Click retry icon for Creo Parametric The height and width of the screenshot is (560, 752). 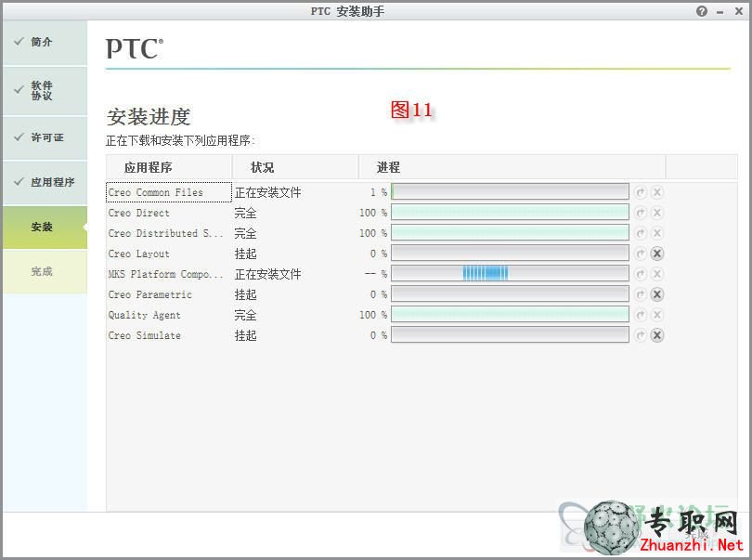click(x=641, y=294)
